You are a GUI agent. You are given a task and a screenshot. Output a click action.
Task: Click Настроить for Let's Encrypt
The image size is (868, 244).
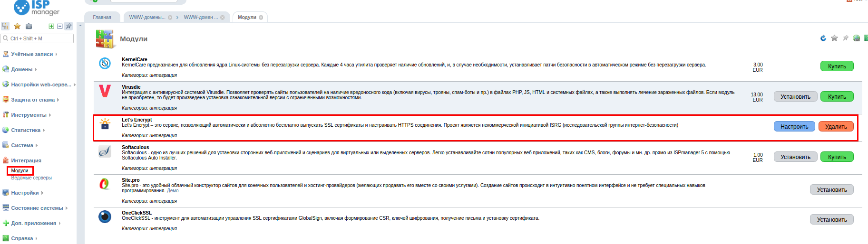tap(794, 126)
